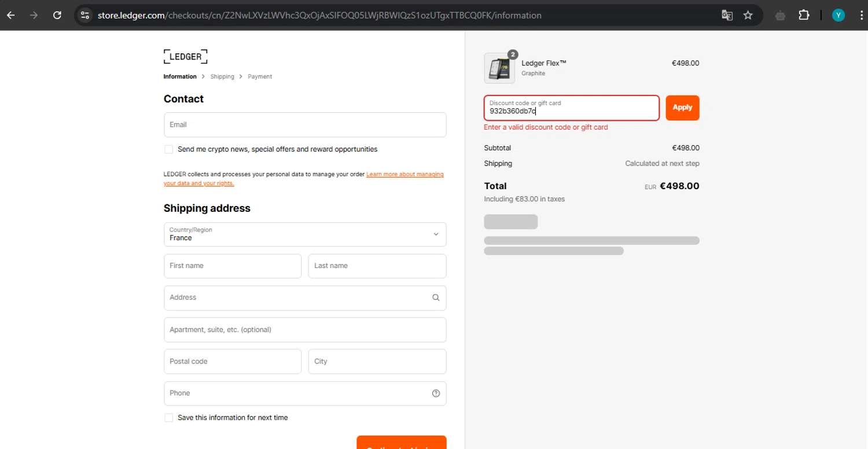Image resolution: width=868 pixels, height=449 pixels.
Task: Click the Ledger Flex™ product name
Action: pyautogui.click(x=544, y=63)
